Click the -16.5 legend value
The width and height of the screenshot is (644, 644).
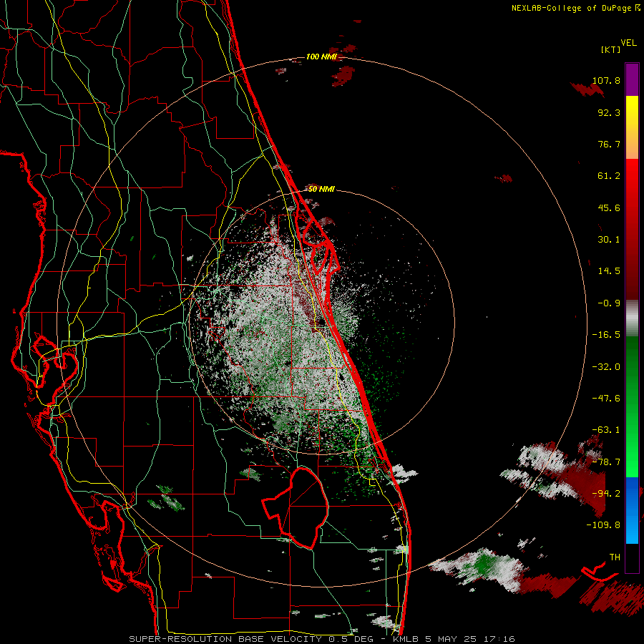coord(606,335)
